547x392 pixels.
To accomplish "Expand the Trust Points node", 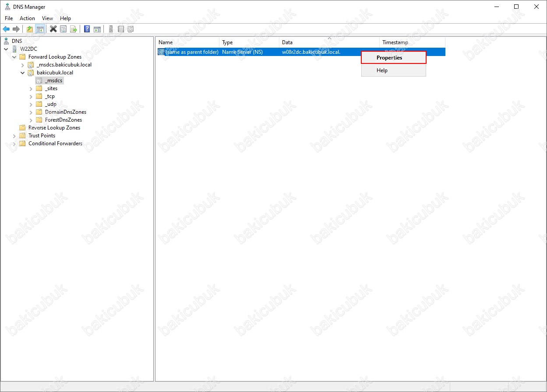I will [14, 136].
